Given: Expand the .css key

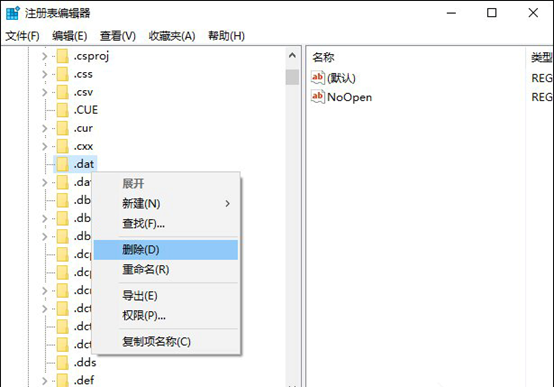Looking at the screenshot, I should pos(45,74).
